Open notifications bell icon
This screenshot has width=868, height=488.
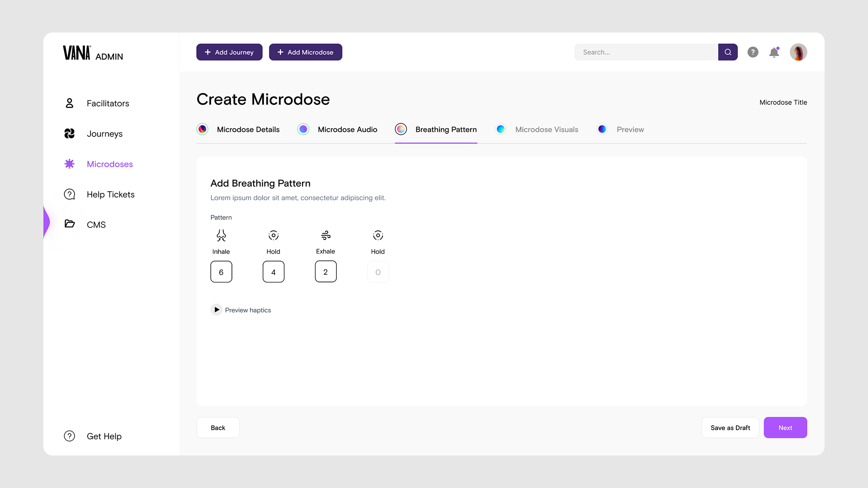click(774, 52)
